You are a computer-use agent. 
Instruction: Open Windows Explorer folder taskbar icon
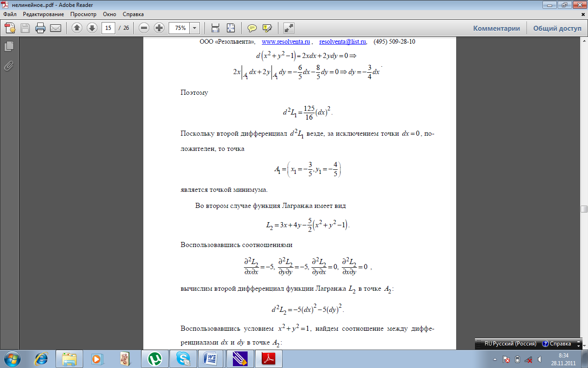pyautogui.click(x=69, y=358)
